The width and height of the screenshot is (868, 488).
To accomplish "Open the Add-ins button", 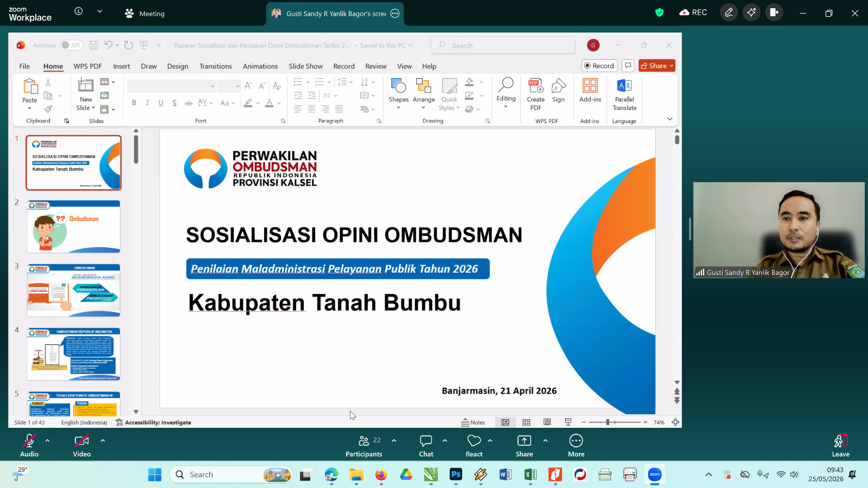I will [x=590, y=91].
